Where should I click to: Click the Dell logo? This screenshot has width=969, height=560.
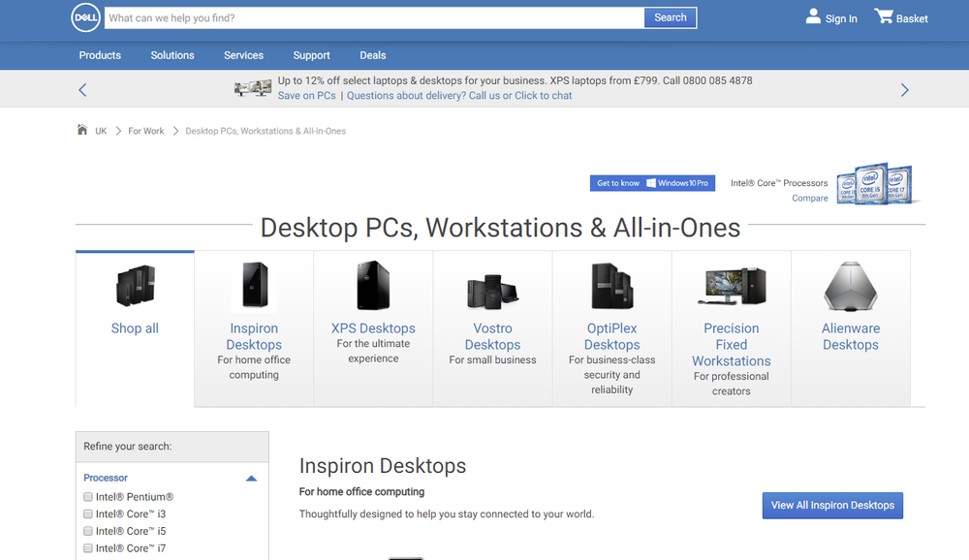click(85, 17)
